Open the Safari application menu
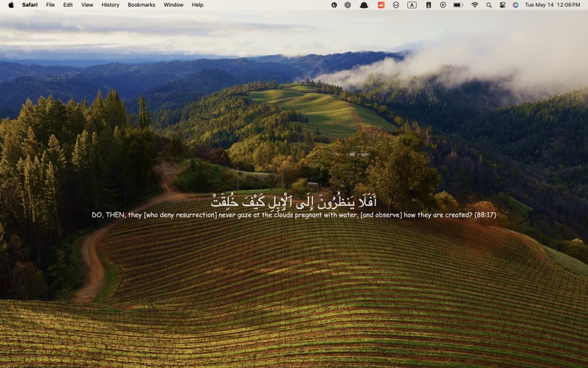 [x=30, y=5]
